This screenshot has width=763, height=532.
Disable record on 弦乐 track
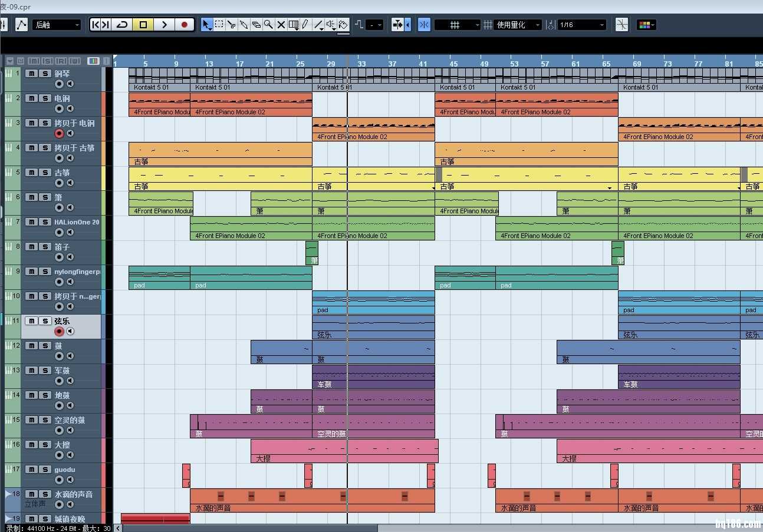click(x=59, y=332)
